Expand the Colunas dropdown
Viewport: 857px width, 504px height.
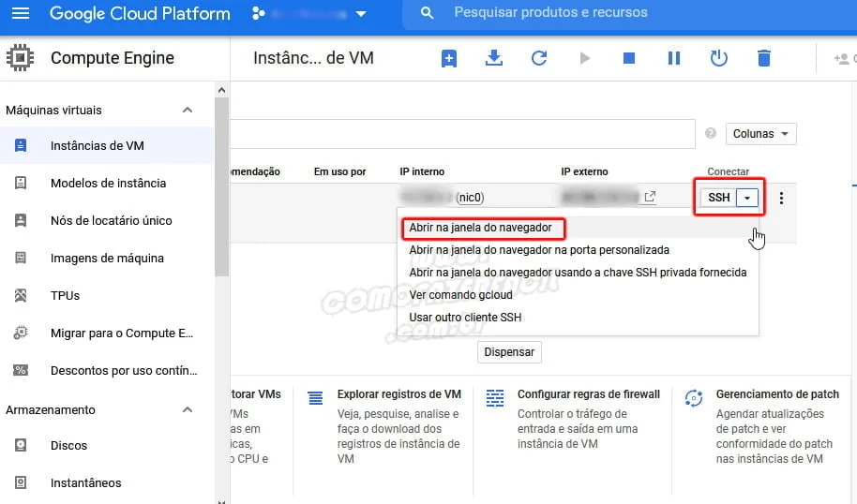click(760, 134)
